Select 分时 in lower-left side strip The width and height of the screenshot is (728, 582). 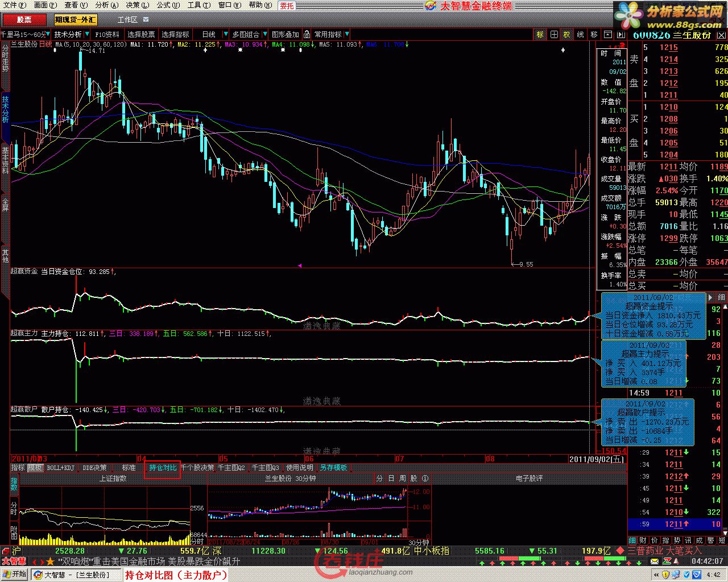14,508
